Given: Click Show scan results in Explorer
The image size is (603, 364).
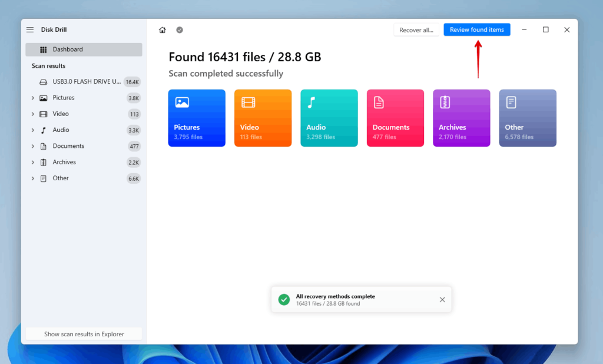Looking at the screenshot, I should (84, 334).
